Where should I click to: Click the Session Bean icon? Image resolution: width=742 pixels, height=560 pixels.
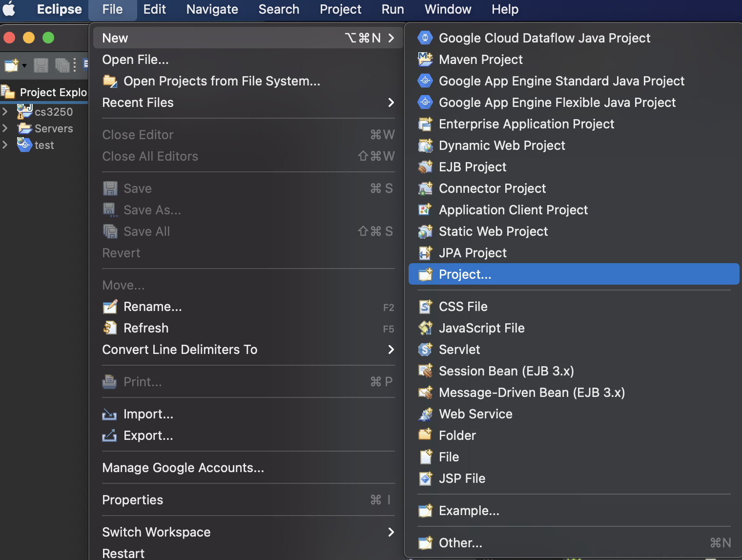tap(425, 371)
